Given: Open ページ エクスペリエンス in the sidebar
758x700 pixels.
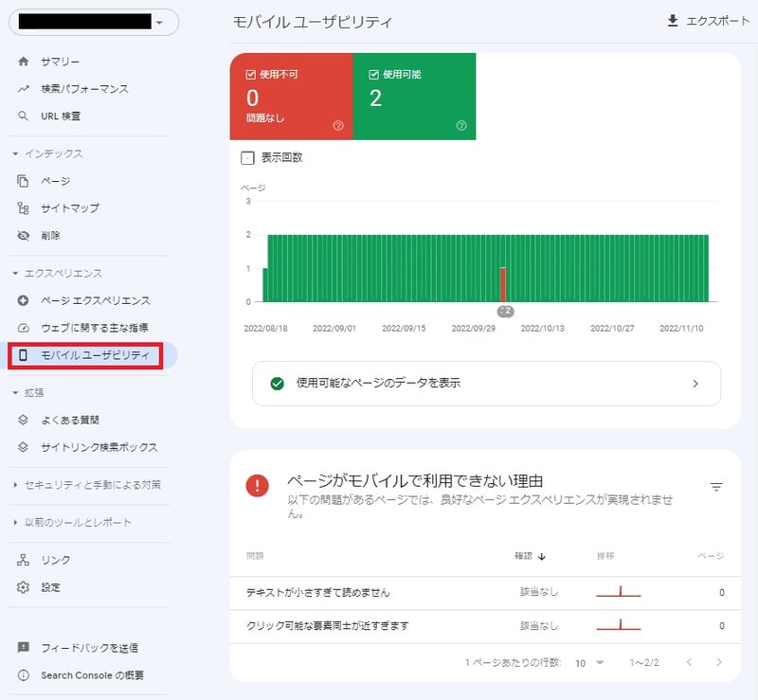Looking at the screenshot, I should (96, 300).
